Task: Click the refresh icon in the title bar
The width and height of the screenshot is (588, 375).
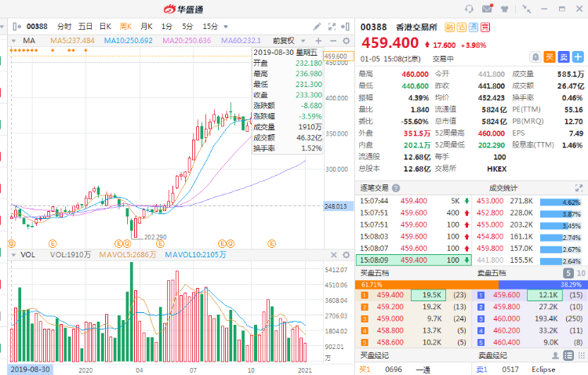Action: [x=469, y=9]
